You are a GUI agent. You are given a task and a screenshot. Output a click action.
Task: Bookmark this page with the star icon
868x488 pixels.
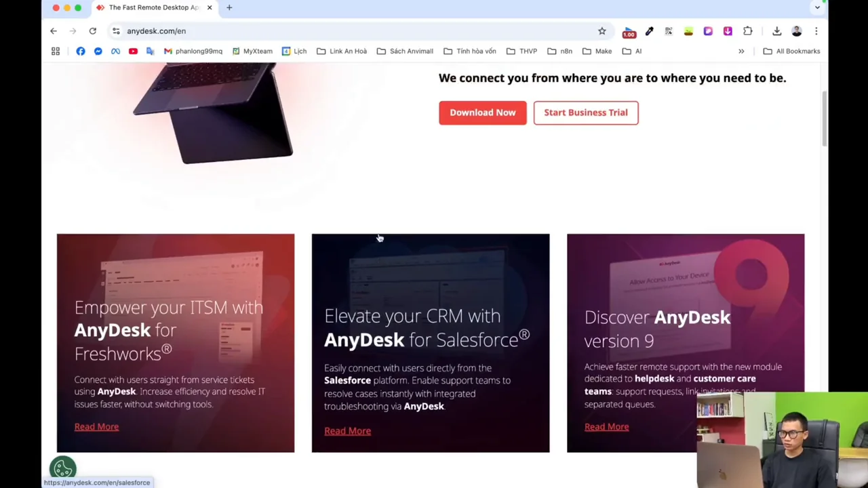[x=602, y=31]
